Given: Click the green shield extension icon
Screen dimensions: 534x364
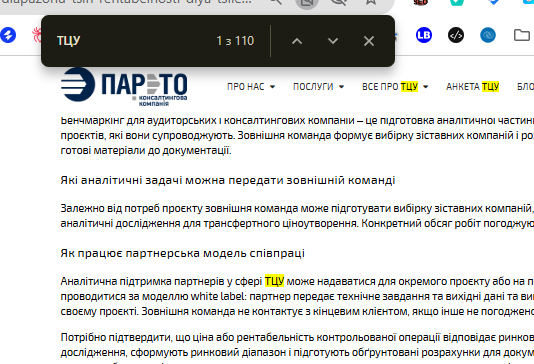Looking at the screenshot, I should point(456,2).
